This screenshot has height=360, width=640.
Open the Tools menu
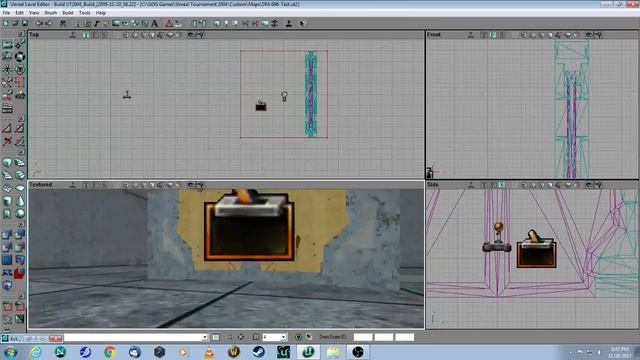(84, 13)
